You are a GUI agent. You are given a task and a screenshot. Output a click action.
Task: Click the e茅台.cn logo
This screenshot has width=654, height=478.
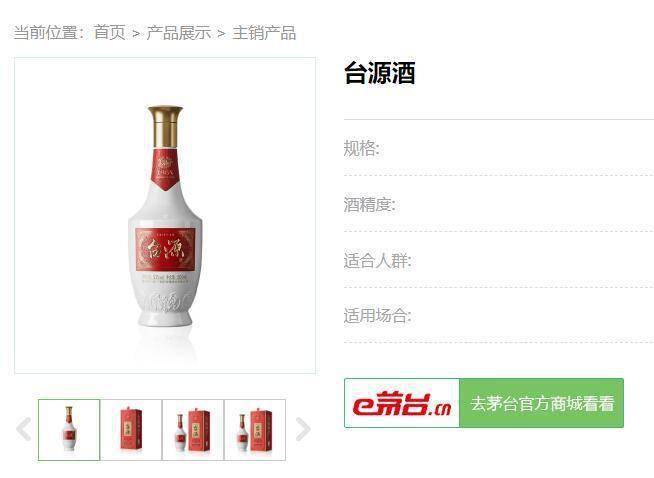click(402, 403)
